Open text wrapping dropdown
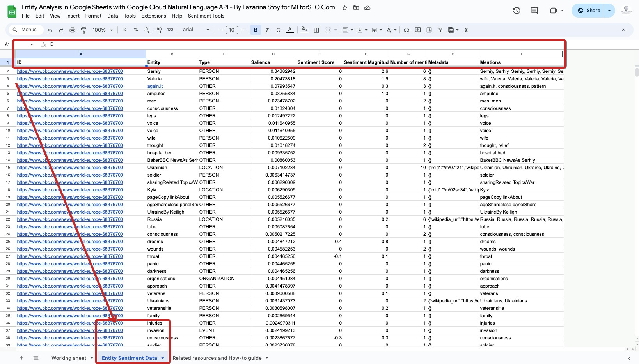Screen dimensions: 639x364 coord(377,30)
